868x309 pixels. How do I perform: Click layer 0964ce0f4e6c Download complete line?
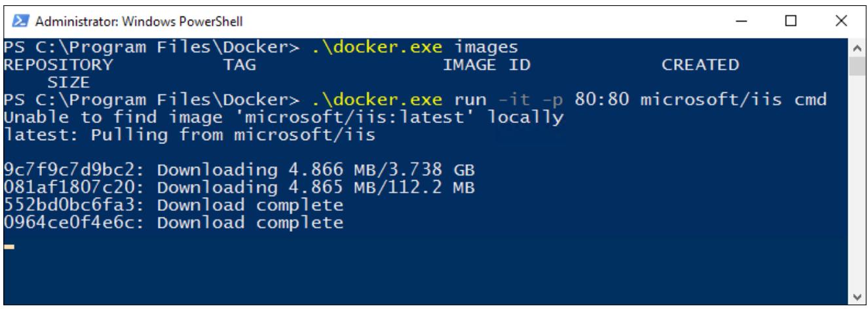coord(174,224)
